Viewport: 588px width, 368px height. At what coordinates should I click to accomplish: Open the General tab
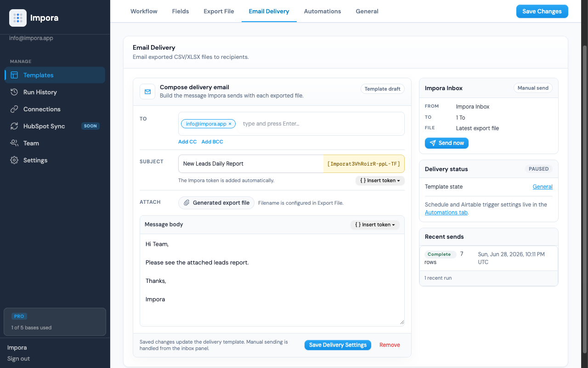click(x=367, y=11)
